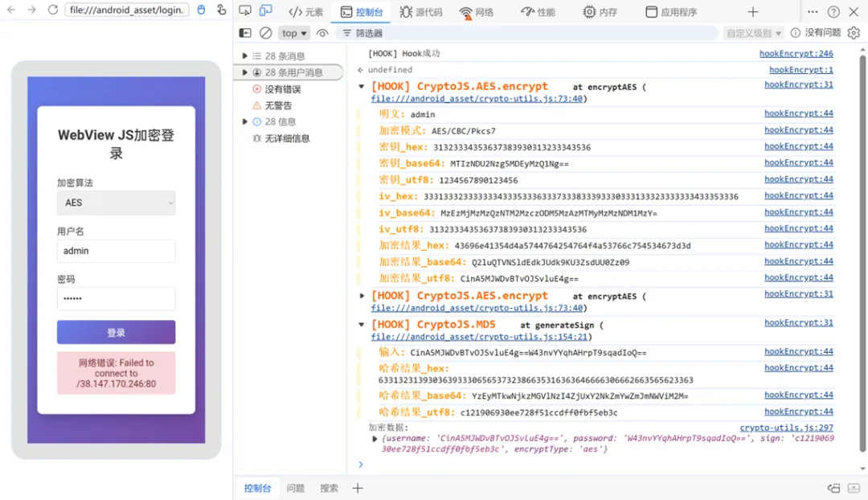
Task: Click the 用户名 field containing admin
Action: [117, 251]
